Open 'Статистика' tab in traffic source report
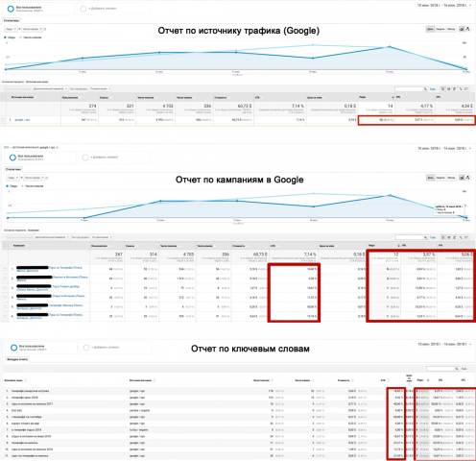This screenshot has height=461, width=476. [12, 20]
